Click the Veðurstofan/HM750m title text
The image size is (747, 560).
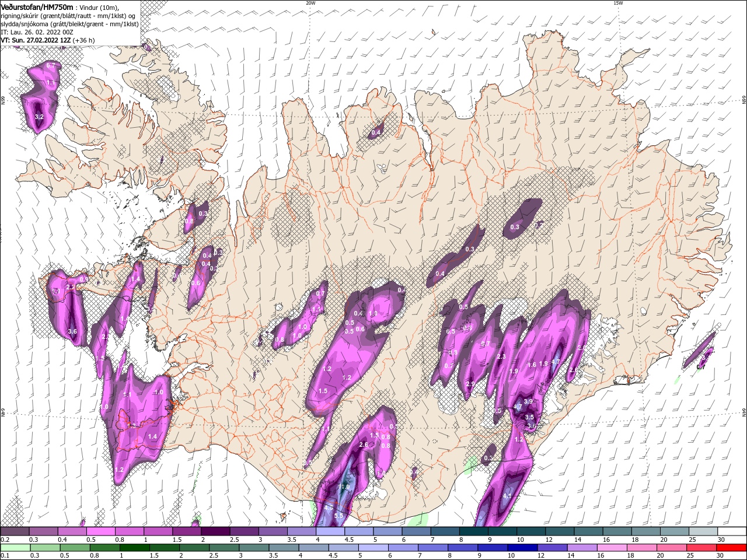pyautogui.click(x=37, y=7)
